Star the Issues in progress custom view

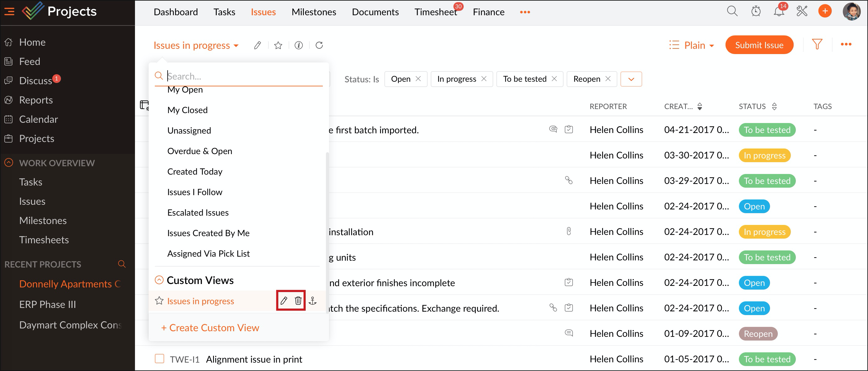(159, 300)
